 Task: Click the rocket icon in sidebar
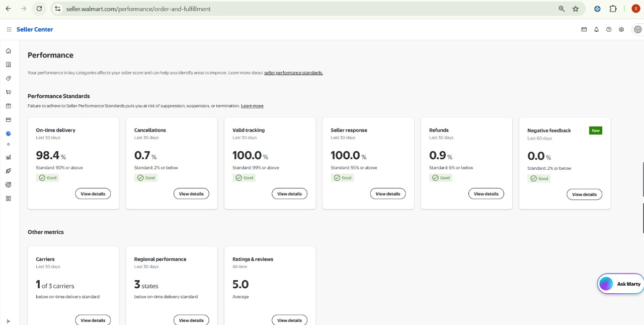8,171
